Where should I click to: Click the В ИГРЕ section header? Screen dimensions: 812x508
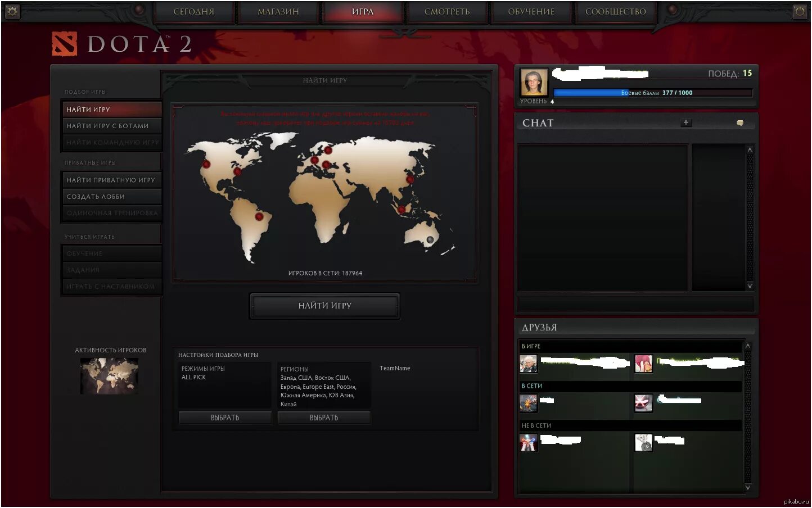(x=630, y=346)
